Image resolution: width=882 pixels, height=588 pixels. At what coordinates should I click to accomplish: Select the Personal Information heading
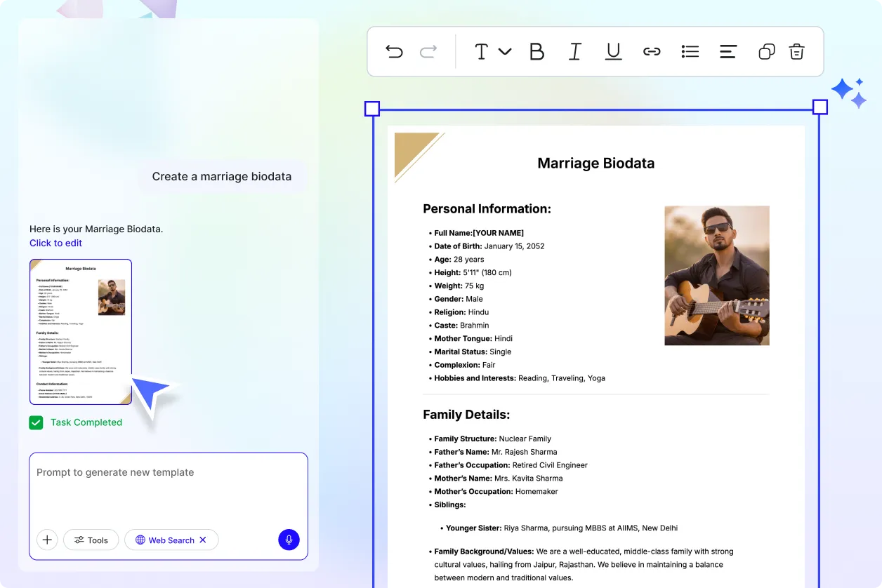click(487, 208)
